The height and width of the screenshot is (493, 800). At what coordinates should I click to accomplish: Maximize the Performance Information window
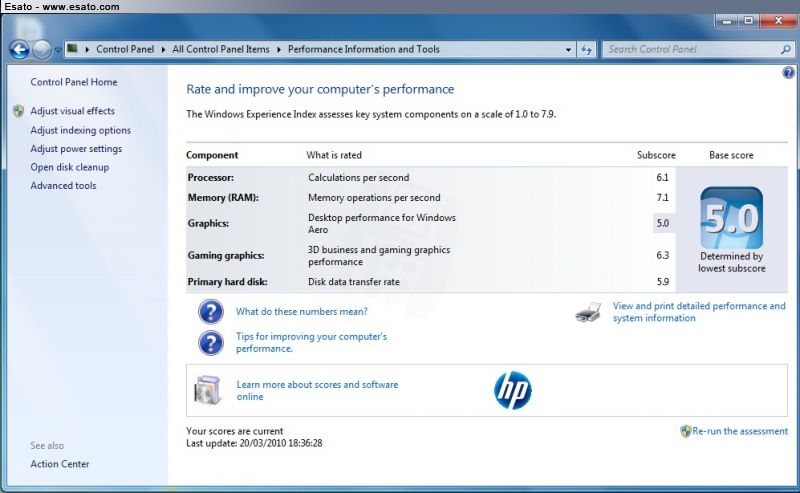pyautogui.click(x=748, y=21)
